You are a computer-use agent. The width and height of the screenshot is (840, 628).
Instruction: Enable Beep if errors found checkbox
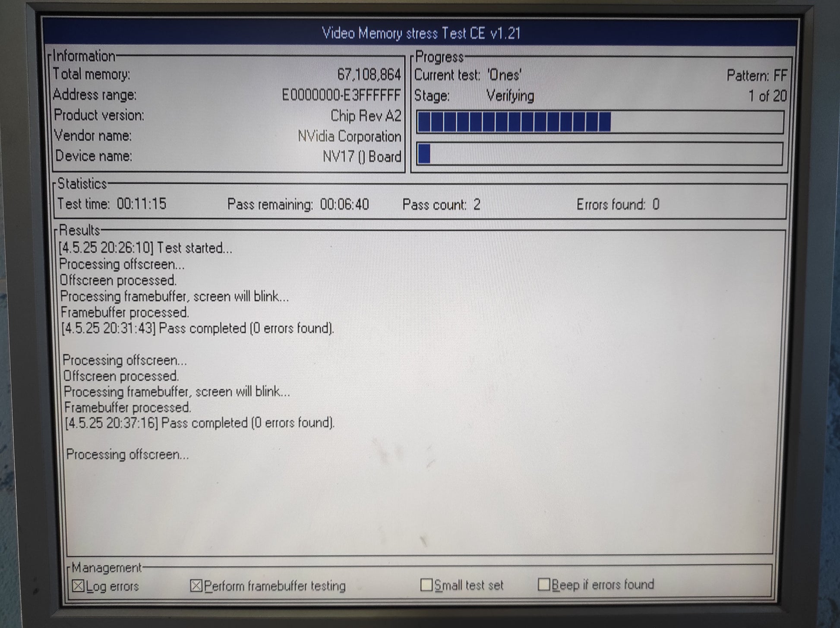click(544, 584)
